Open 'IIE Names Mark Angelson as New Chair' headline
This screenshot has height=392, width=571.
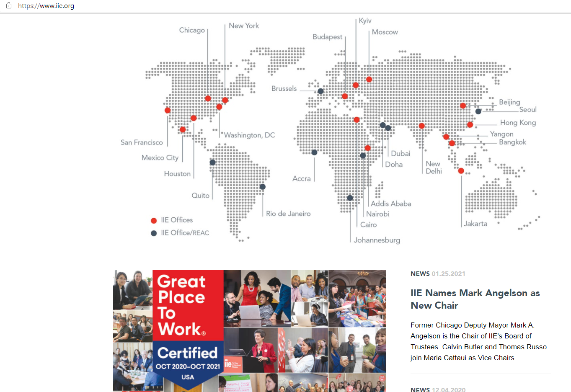(475, 299)
